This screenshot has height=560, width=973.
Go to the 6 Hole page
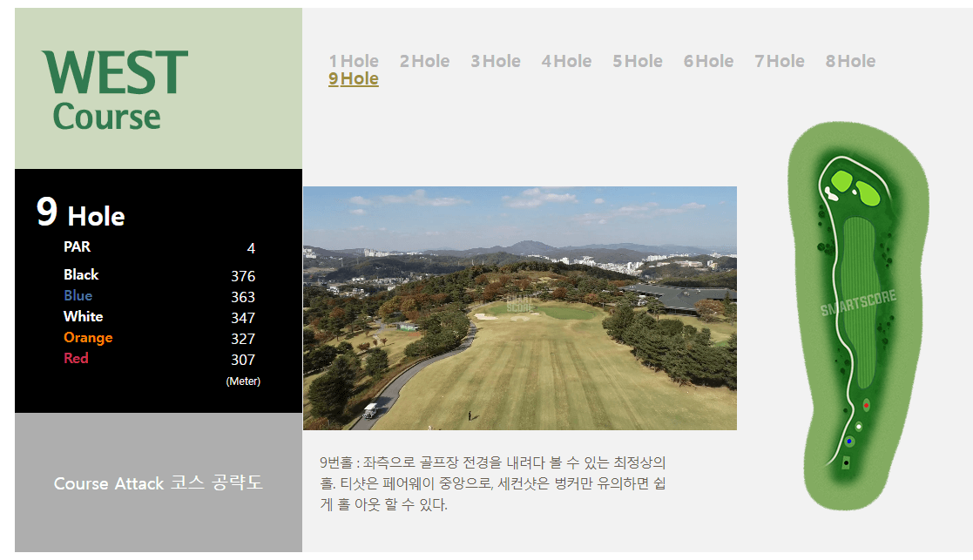[x=708, y=61]
